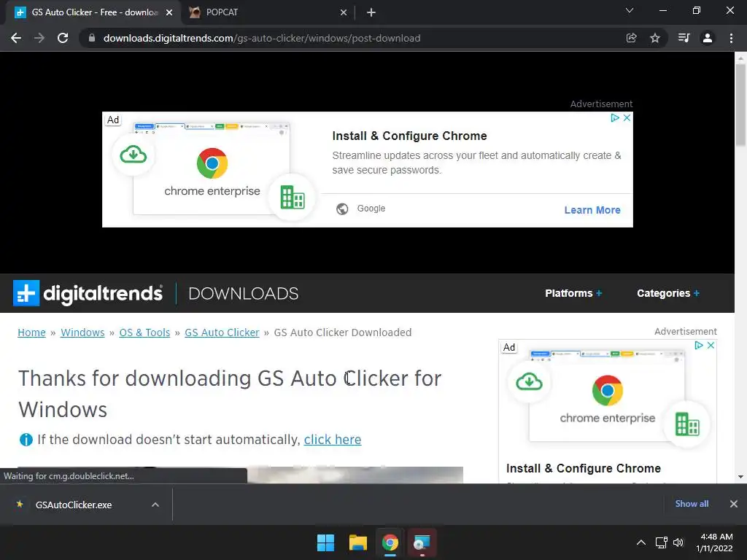This screenshot has height=560, width=747.
Task: Open a new browser tab
Action: [371, 12]
